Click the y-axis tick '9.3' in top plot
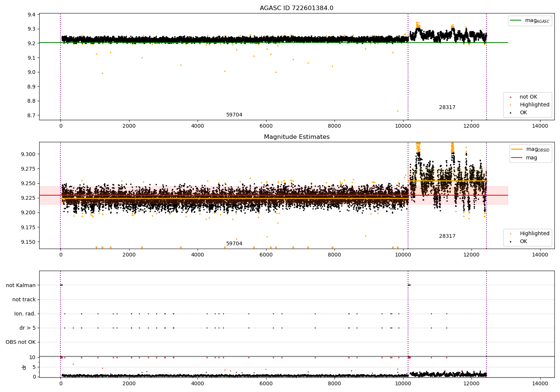 32,29
